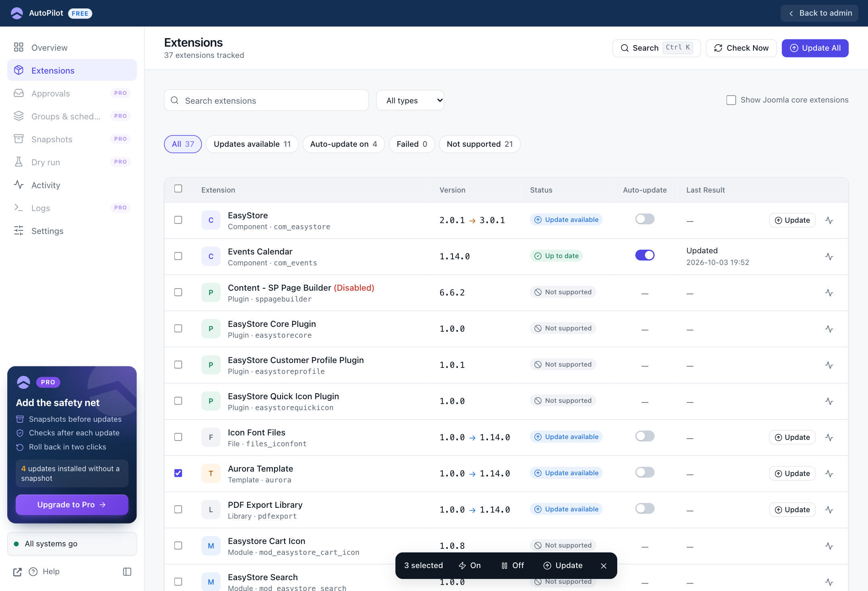
Task: Click the Logs terminal icon
Action: (x=18, y=207)
